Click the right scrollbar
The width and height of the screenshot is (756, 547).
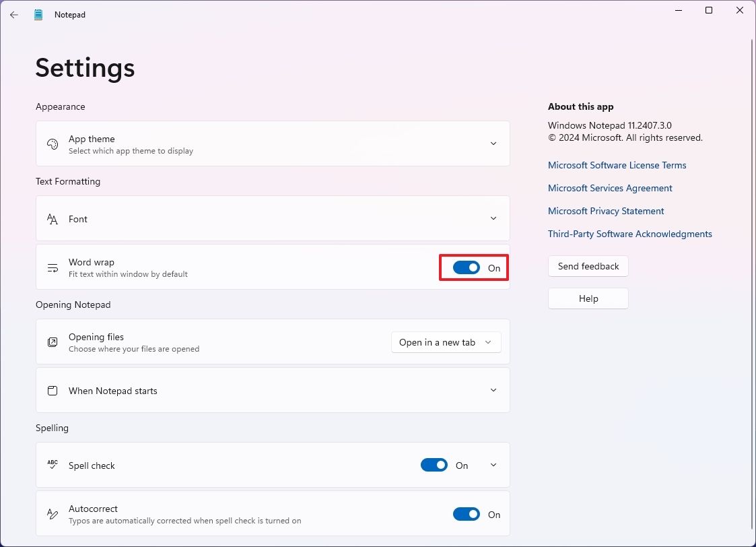(752, 269)
